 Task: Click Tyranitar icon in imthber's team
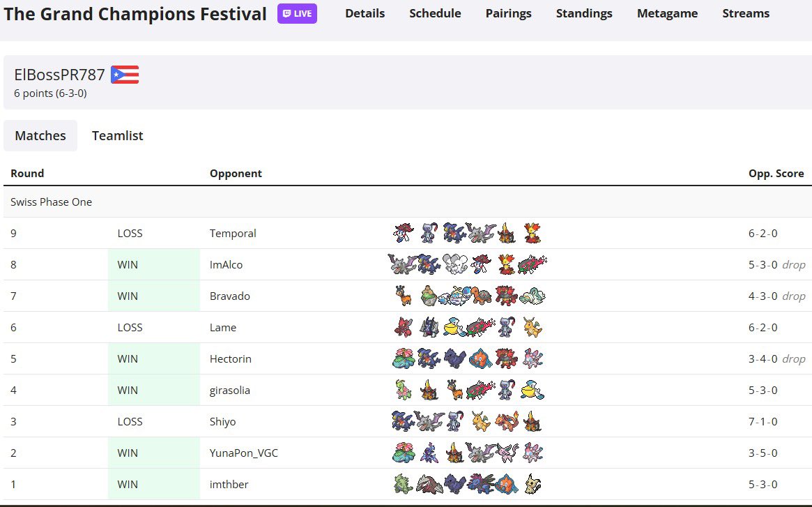404,484
